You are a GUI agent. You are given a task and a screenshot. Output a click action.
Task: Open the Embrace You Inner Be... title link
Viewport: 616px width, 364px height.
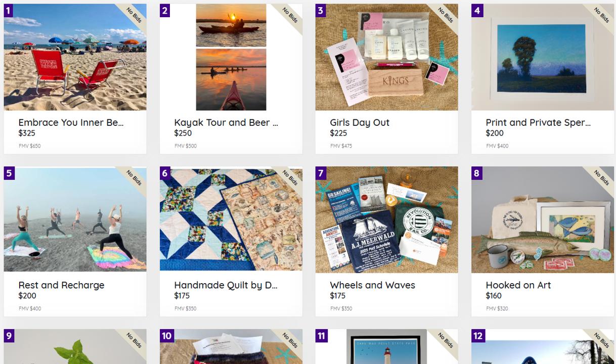point(71,122)
